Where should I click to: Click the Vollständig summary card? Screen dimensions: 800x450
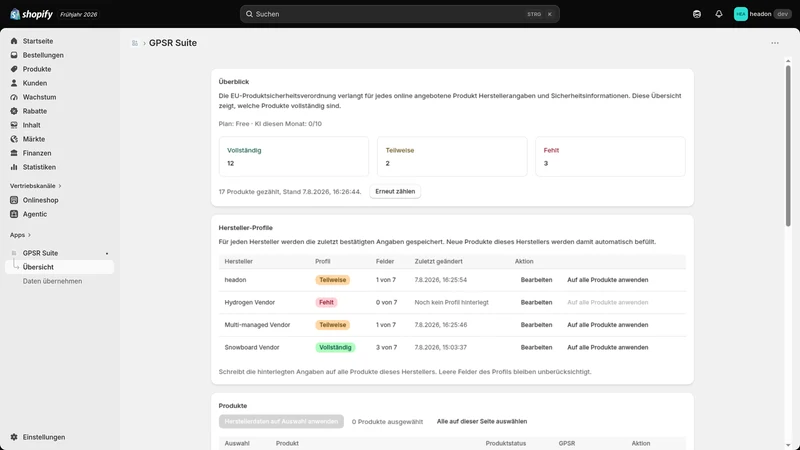(294, 157)
